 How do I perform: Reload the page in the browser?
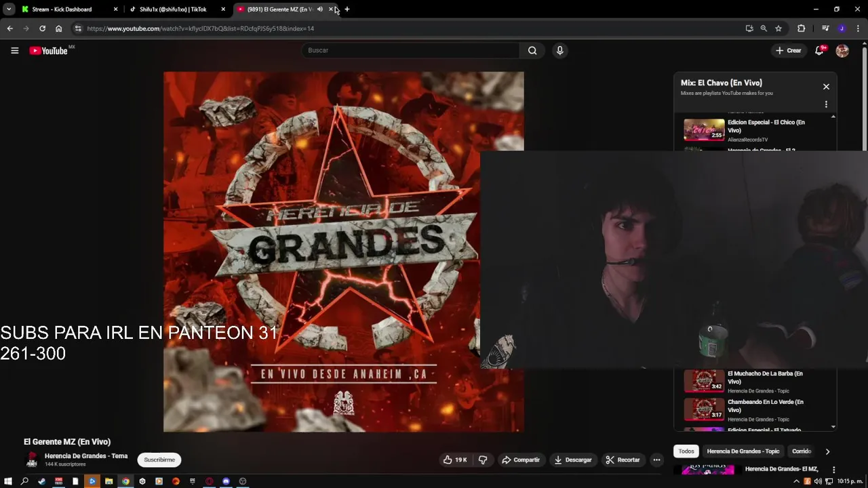[42, 28]
